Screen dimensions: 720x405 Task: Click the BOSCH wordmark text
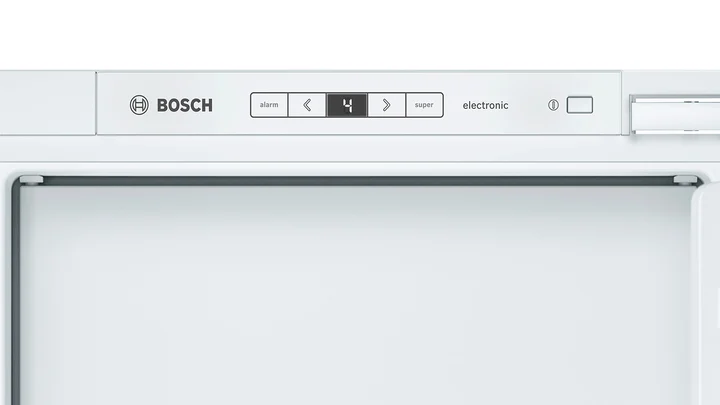coord(185,106)
